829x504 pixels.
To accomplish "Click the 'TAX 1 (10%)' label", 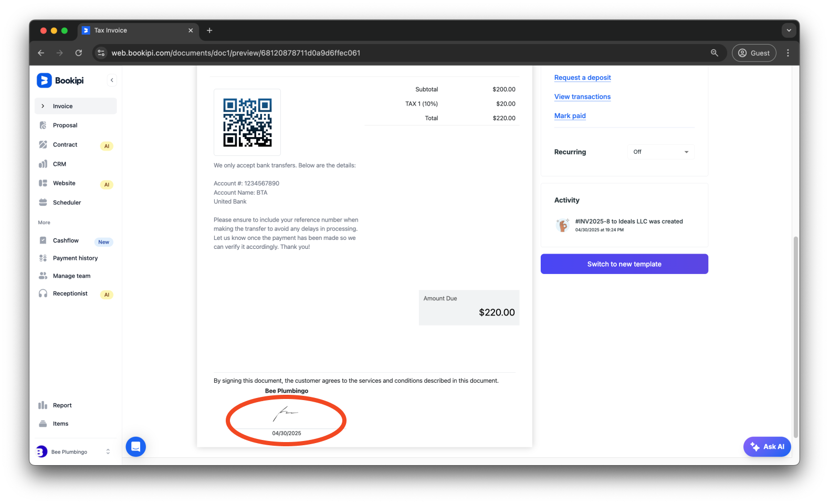I will pos(422,104).
